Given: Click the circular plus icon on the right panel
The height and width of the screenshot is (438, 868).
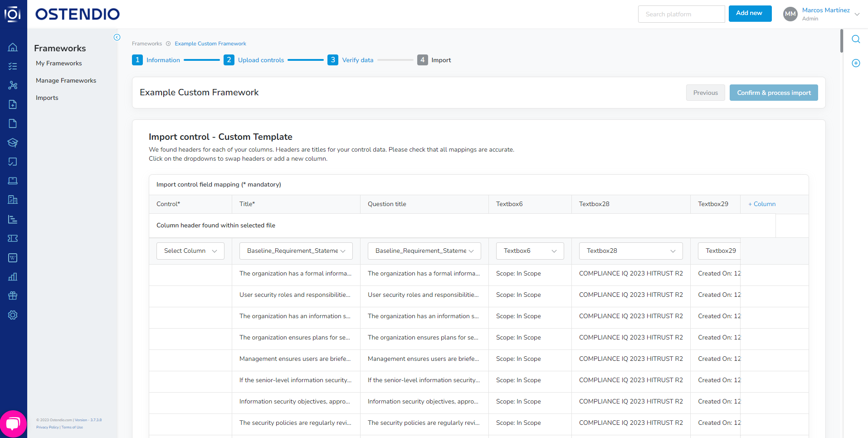Looking at the screenshot, I should click(856, 63).
